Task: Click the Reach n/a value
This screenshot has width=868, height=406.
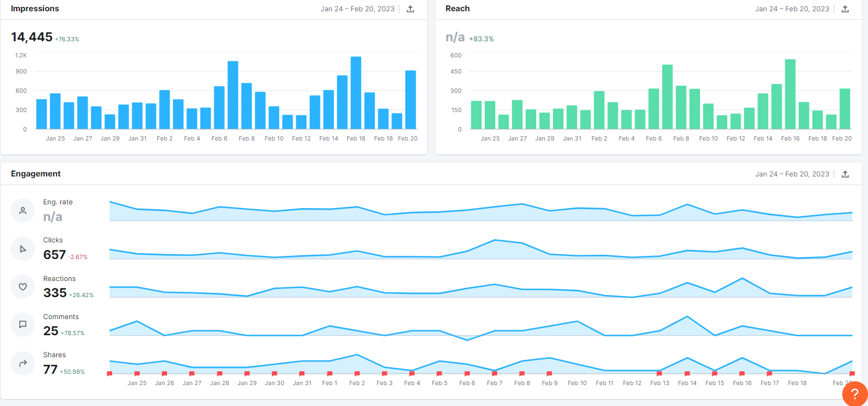Action: point(455,37)
